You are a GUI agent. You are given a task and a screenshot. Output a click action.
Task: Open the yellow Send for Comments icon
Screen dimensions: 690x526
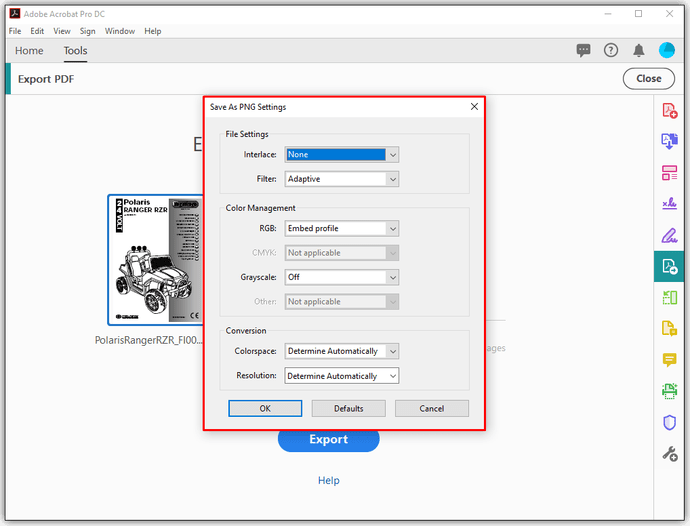[x=669, y=328]
